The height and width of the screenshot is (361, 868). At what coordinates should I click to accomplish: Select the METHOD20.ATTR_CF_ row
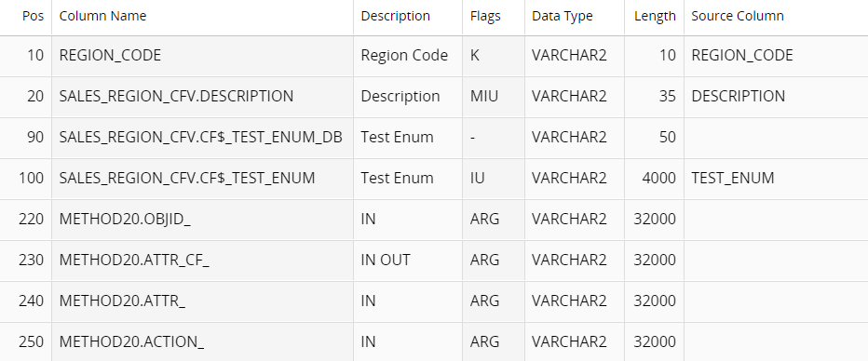[x=434, y=260]
